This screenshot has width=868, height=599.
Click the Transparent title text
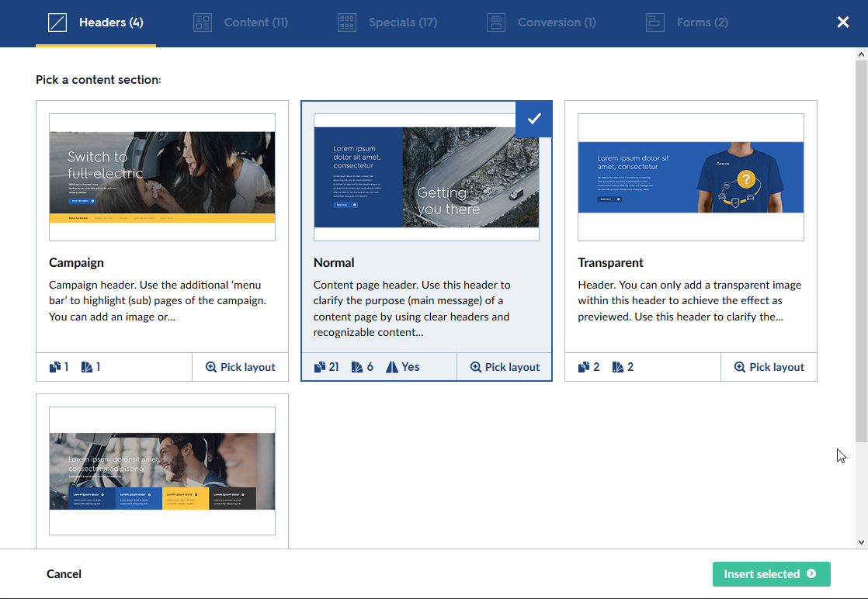click(610, 263)
